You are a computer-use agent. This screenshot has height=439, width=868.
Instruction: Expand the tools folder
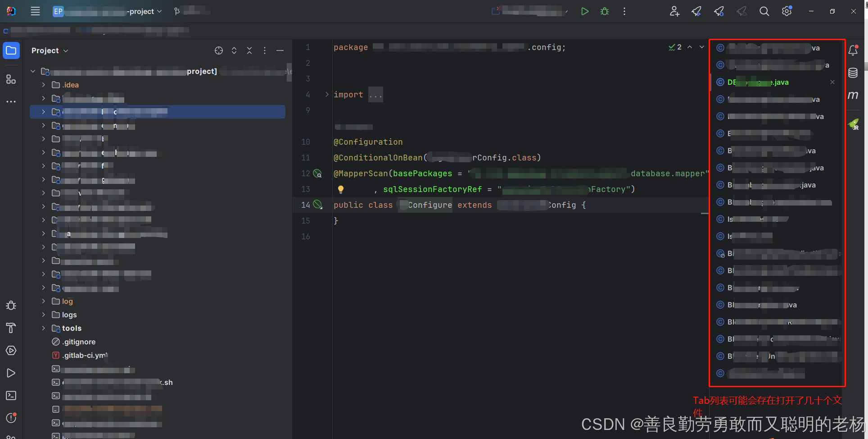click(43, 328)
